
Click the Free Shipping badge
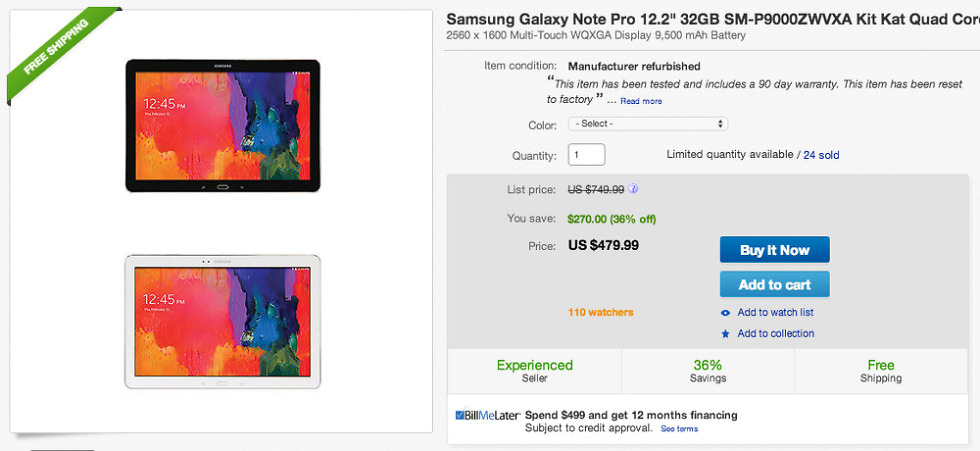click(x=881, y=371)
